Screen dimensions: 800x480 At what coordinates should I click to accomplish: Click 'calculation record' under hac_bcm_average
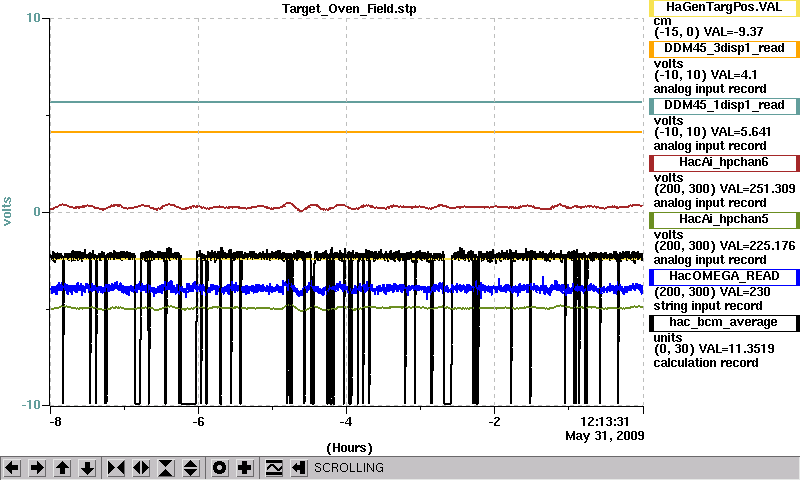[x=706, y=363]
